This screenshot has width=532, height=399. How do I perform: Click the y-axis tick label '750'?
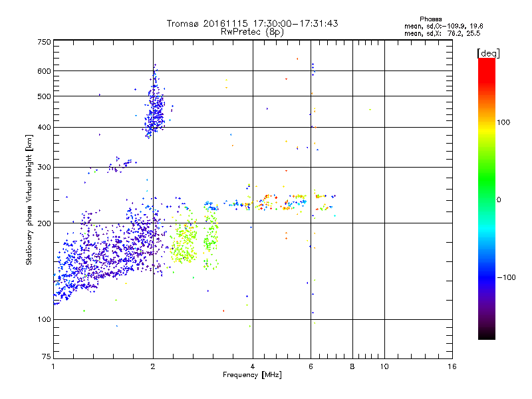click(x=44, y=42)
